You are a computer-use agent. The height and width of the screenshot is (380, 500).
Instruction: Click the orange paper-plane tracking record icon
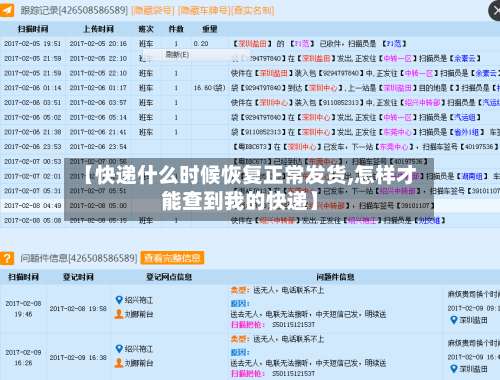(7, 10)
